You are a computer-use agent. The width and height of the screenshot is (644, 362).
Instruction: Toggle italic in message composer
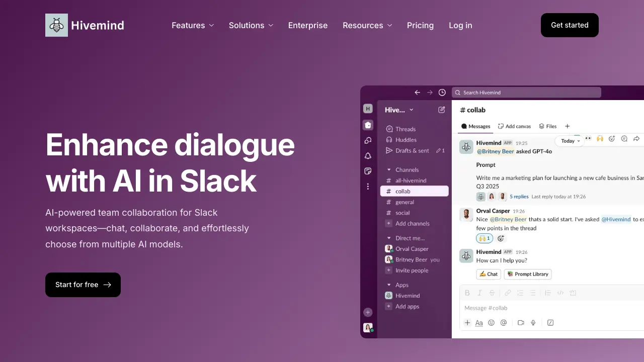click(x=479, y=293)
